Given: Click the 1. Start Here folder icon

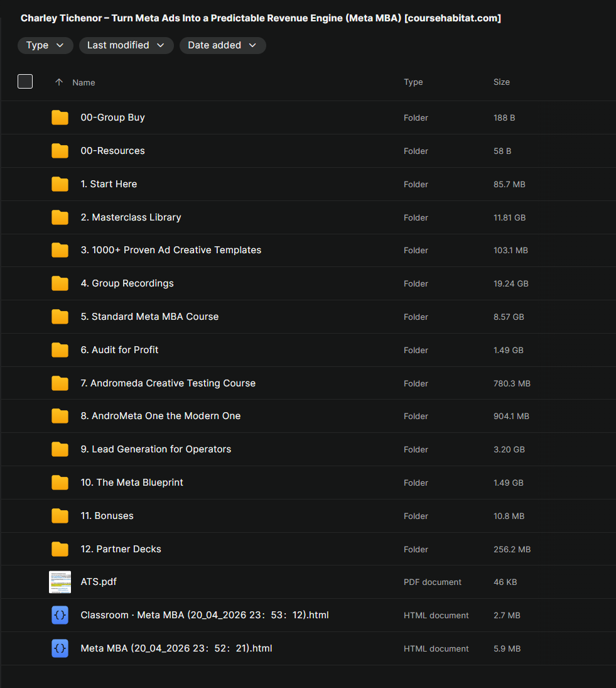Looking at the screenshot, I should coord(60,184).
